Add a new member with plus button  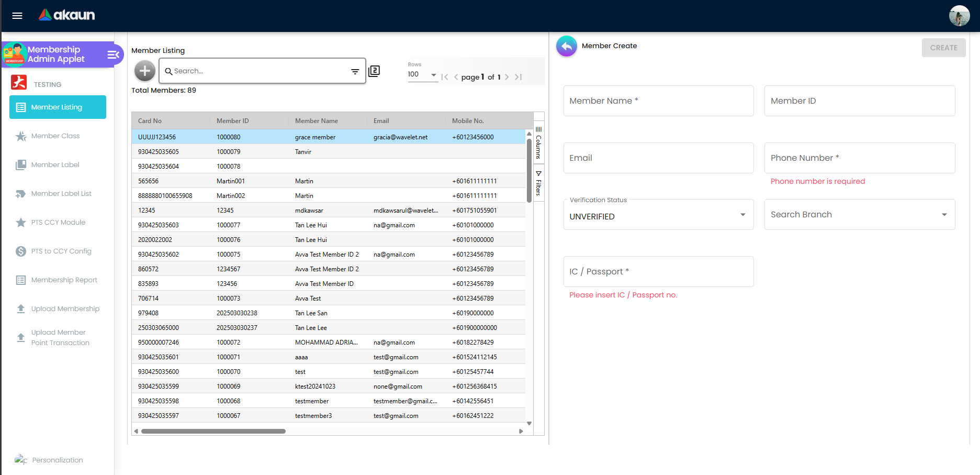(x=145, y=71)
